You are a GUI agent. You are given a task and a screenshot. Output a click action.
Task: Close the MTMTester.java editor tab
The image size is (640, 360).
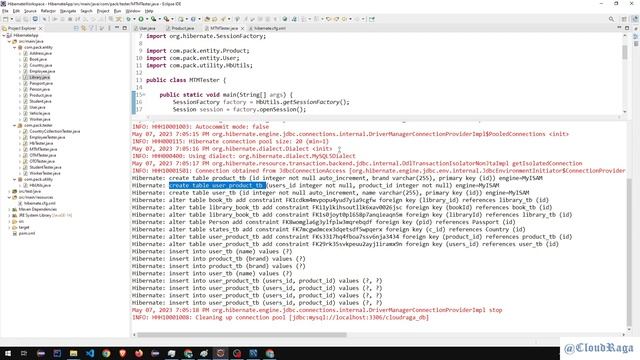tap(242, 28)
